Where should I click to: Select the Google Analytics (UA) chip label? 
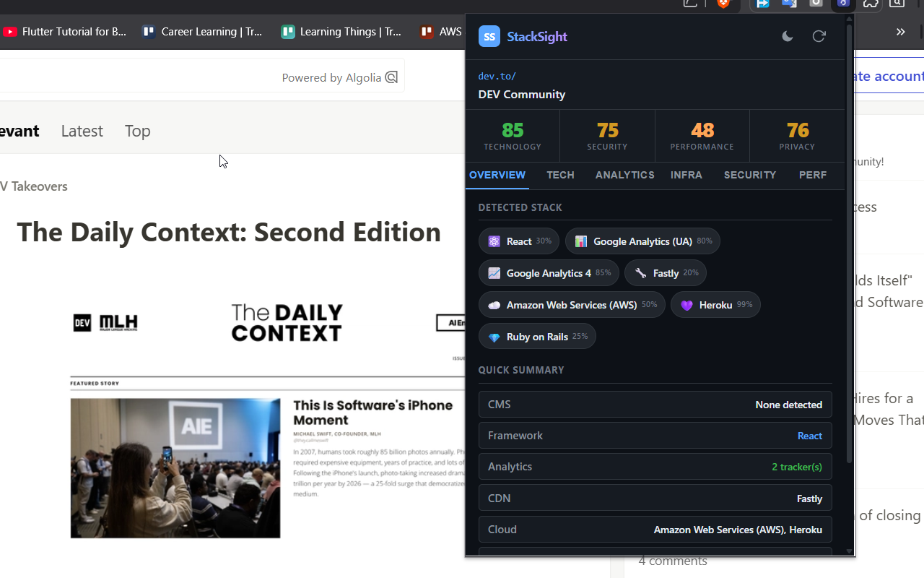(x=642, y=241)
